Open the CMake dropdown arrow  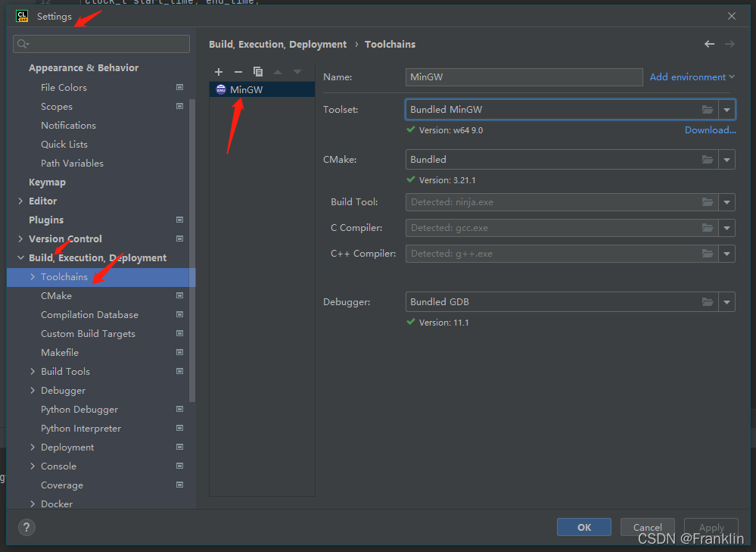tap(726, 159)
